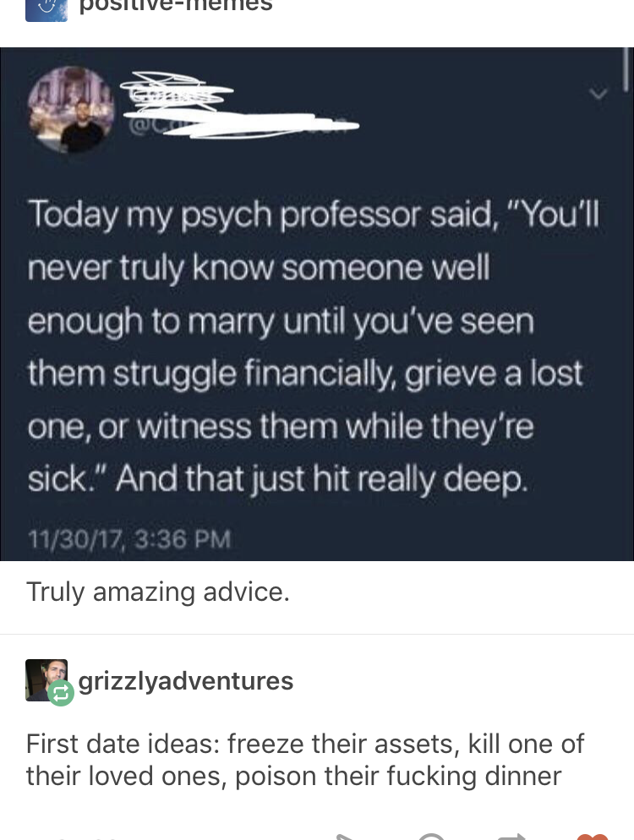Viewport: 634px width, 840px height.
Task: Select the 'First date ideas' reply text
Action: (x=305, y=760)
